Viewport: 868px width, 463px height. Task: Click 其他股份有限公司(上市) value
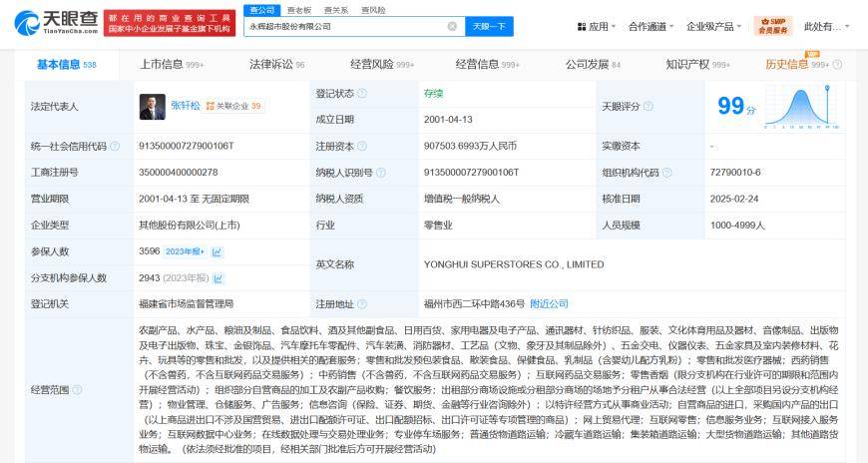point(190,225)
